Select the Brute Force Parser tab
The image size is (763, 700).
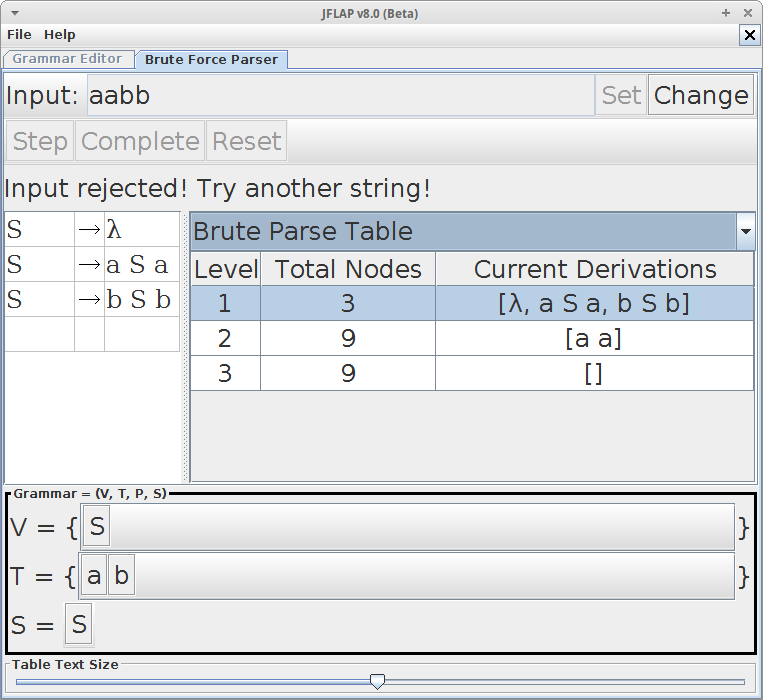click(x=212, y=59)
